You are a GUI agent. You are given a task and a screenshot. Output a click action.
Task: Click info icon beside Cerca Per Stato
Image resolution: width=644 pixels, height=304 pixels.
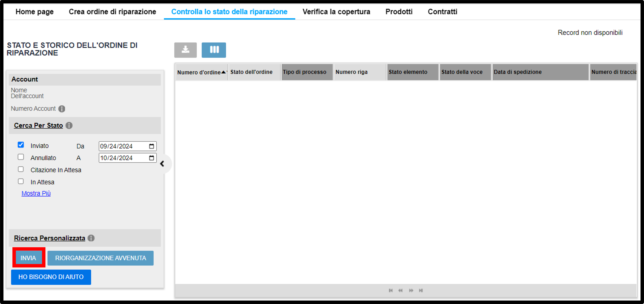tap(69, 125)
